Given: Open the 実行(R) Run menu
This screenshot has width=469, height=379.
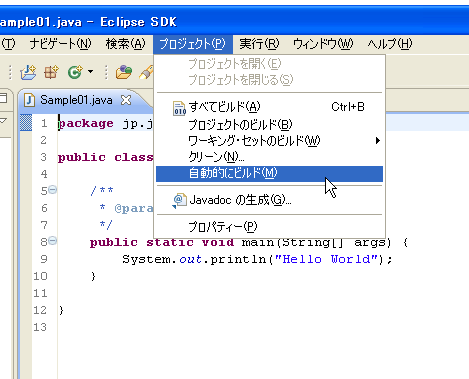Looking at the screenshot, I should point(259,44).
